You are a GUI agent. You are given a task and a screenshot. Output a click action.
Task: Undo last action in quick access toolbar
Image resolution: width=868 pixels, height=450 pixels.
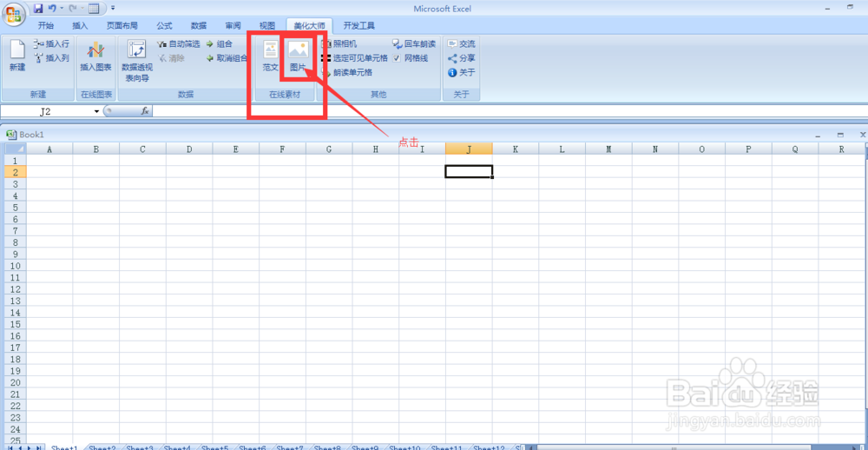[x=52, y=9]
